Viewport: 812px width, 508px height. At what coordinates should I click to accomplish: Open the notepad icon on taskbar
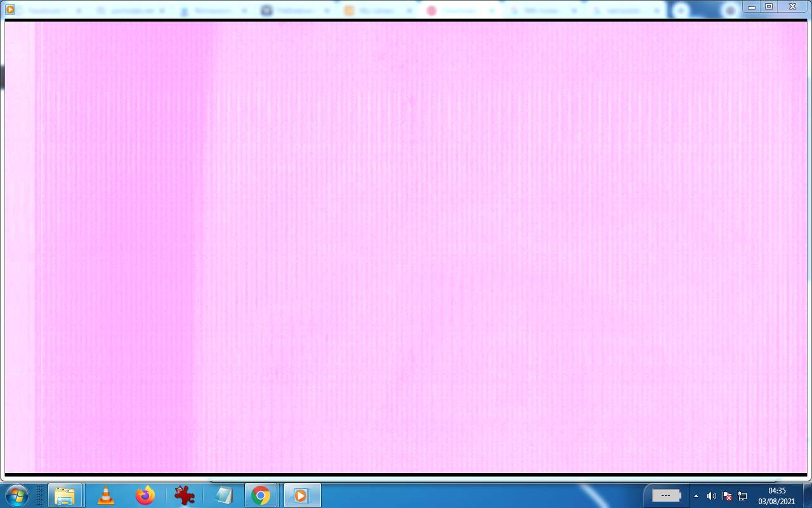(x=224, y=495)
